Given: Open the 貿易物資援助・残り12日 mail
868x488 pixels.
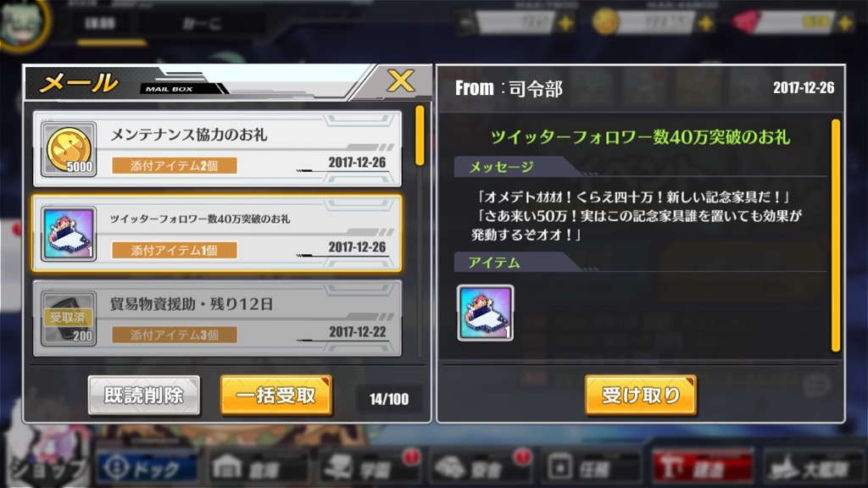Looking at the screenshot, I should pos(217,319).
